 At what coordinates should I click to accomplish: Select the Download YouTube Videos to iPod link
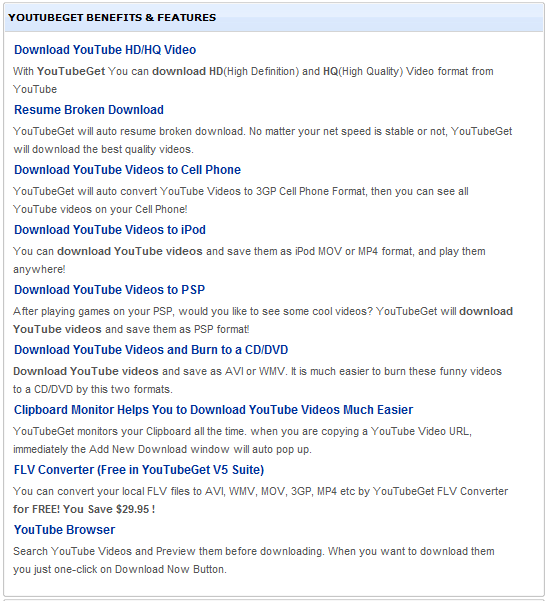(x=110, y=230)
